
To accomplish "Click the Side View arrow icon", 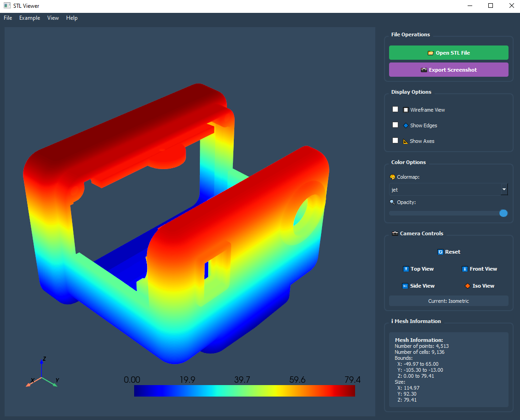I will [x=405, y=286].
